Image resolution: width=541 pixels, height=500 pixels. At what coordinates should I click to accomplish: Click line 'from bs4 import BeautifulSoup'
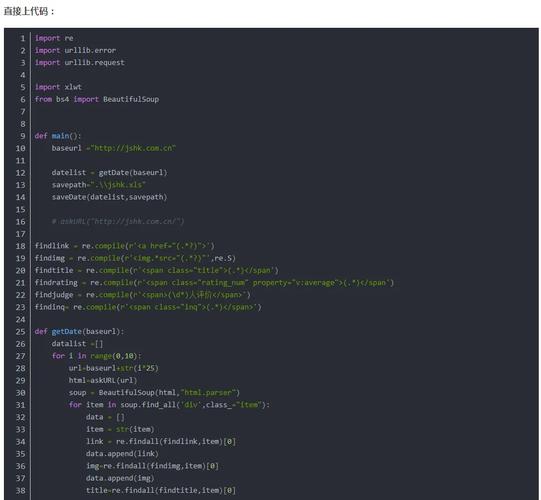pyautogui.click(x=97, y=99)
